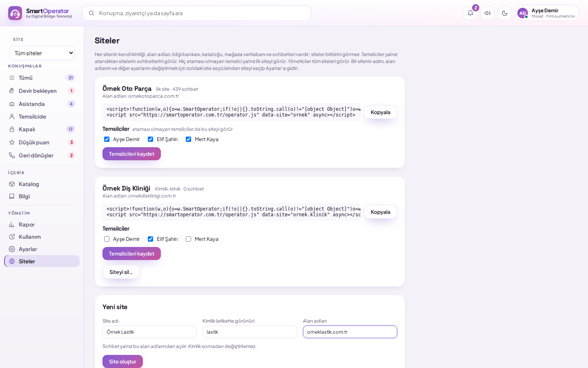
Task: Open the notifications bell icon
Action: [470, 13]
